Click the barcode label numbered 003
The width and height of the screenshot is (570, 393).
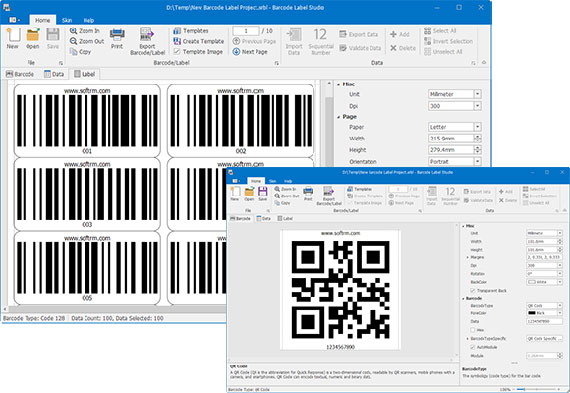pyautogui.click(x=87, y=195)
